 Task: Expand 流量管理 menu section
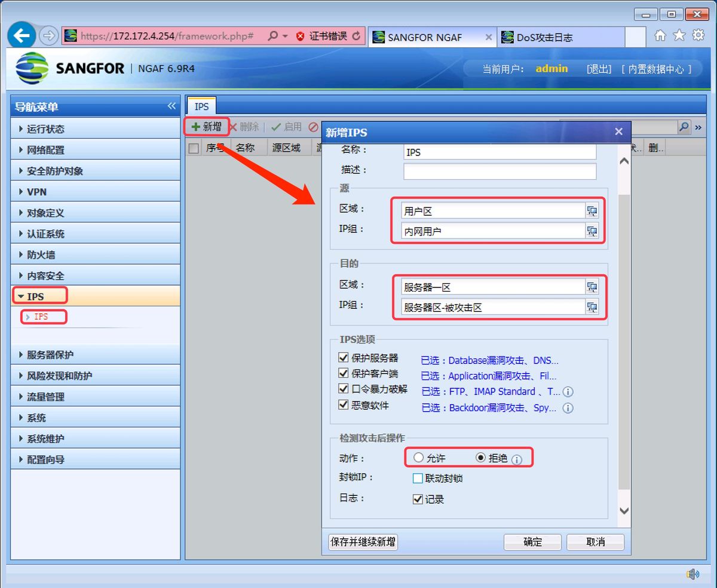coord(96,396)
